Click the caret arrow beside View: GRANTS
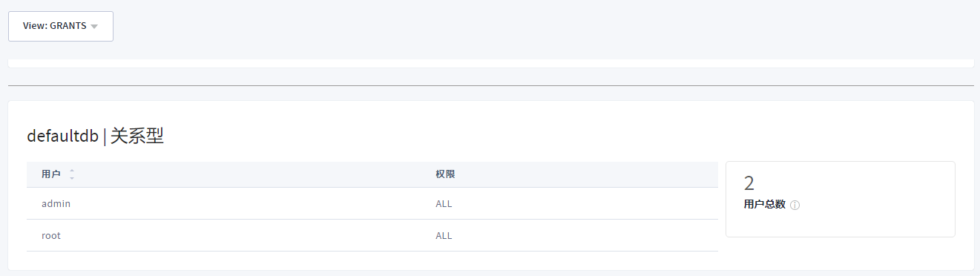 click(x=94, y=27)
